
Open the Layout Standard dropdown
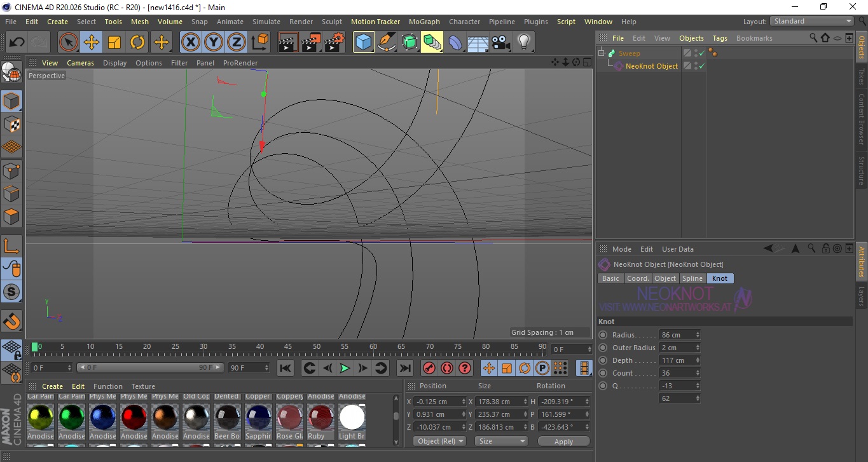812,21
